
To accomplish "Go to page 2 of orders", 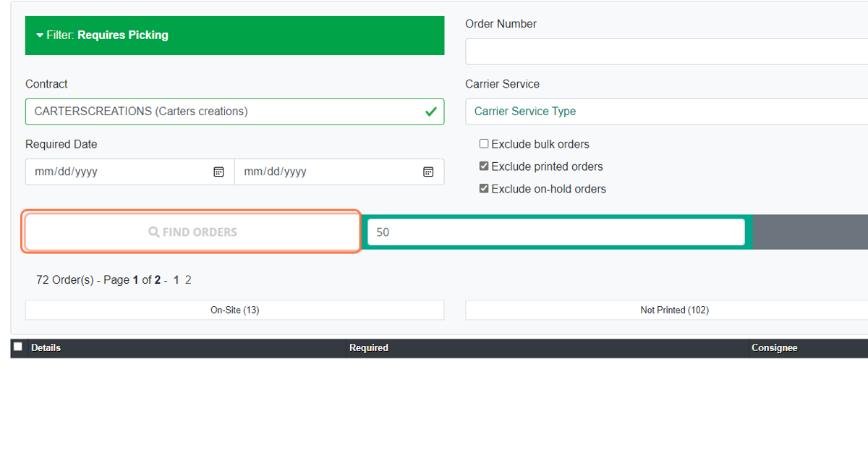I will click(188, 280).
